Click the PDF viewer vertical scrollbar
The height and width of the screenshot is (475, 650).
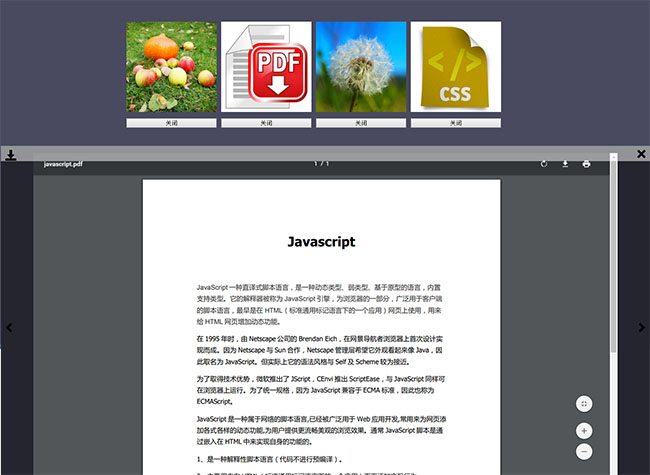613,300
